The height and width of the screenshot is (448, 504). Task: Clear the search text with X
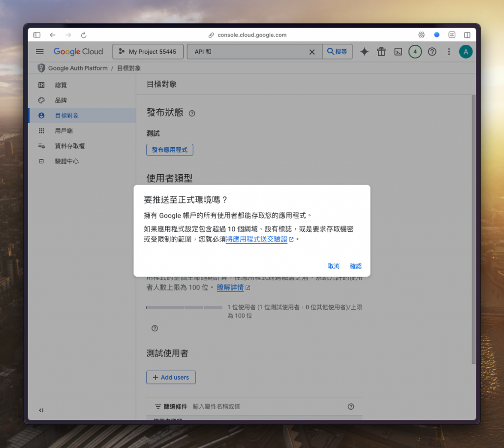tap(312, 52)
